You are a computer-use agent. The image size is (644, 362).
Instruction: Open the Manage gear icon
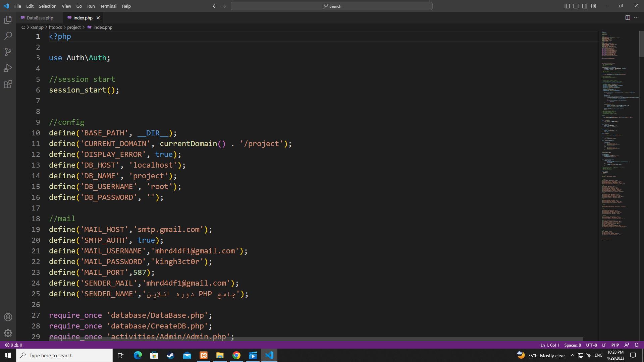[8, 333]
